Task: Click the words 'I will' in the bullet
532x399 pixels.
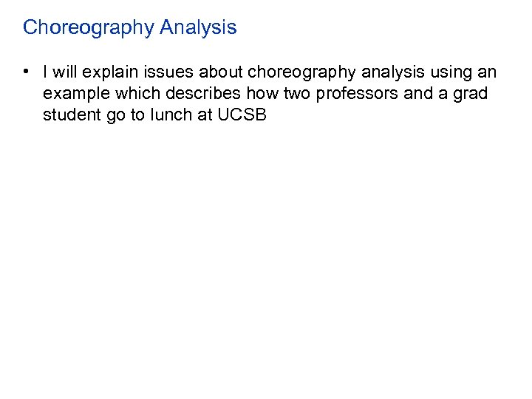Action: (x=60, y=72)
